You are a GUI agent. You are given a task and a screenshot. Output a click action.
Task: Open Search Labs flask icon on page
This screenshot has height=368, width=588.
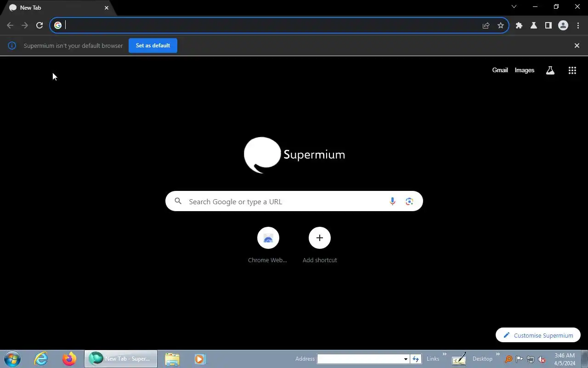[x=550, y=70]
